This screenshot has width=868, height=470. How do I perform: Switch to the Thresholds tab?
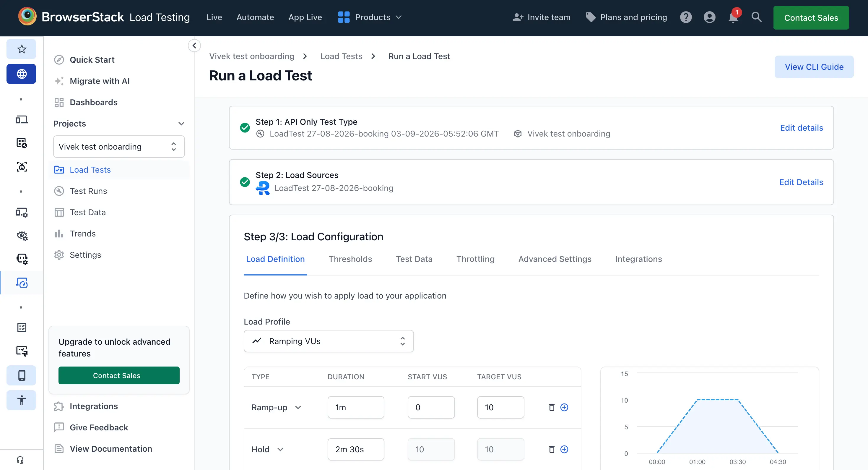point(350,259)
